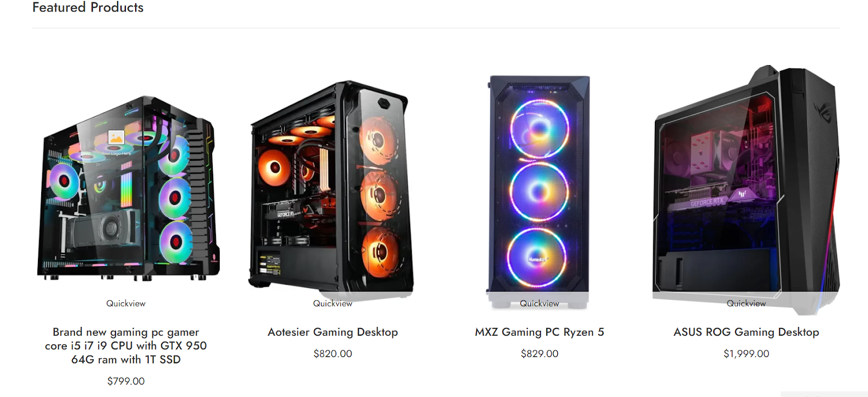The height and width of the screenshot is (397, 868).
Task: Open the Aotesier Gaming Desktop product image
Action: 331,187
